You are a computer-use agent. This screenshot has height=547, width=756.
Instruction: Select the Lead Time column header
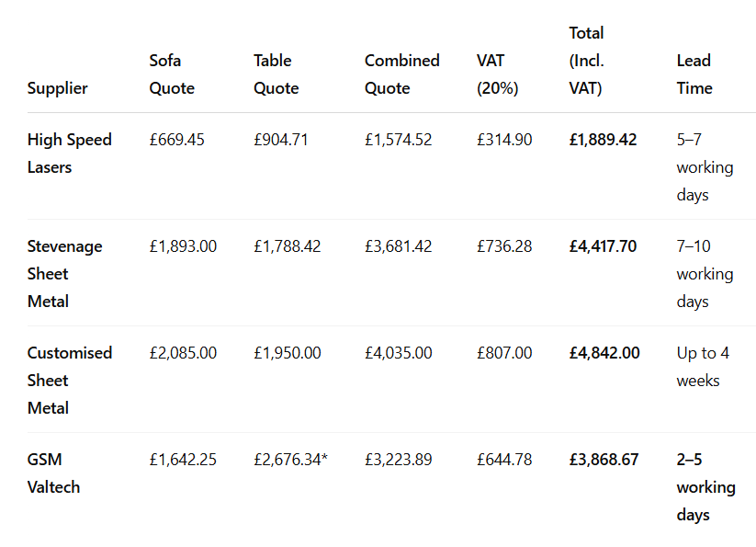694,74
